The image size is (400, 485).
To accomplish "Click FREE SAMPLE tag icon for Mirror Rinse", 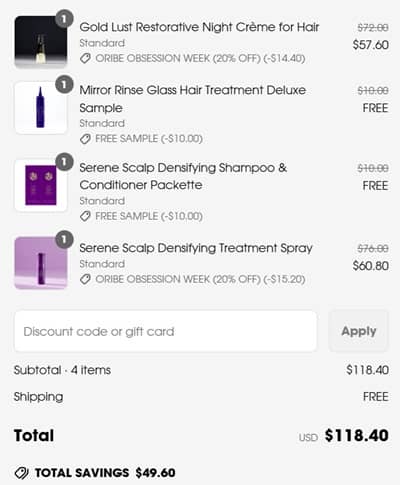I will click(85, 139).
